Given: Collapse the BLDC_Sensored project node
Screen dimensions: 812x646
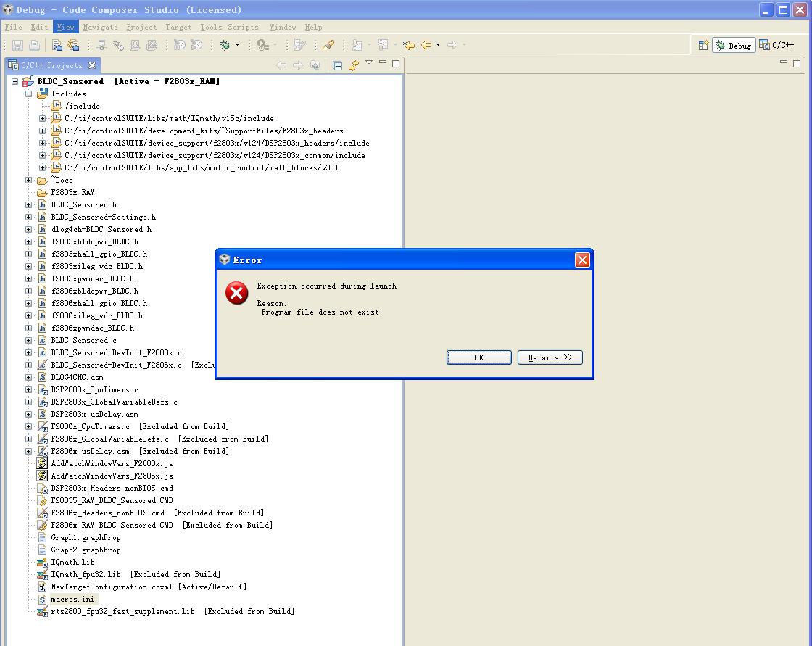Looking at the screenshot, I should point(15,81).
